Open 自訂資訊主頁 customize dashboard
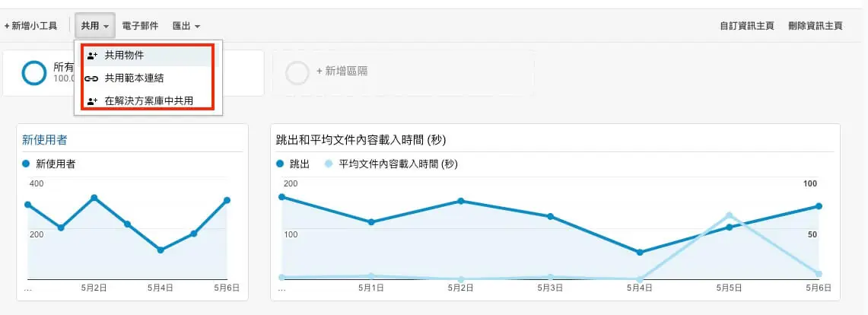 coord(747,25)
